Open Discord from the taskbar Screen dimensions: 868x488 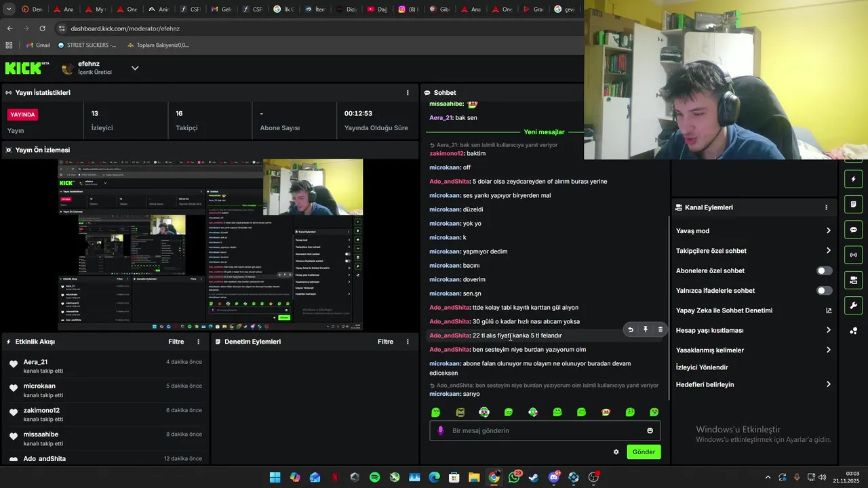(x=554, y=477)
